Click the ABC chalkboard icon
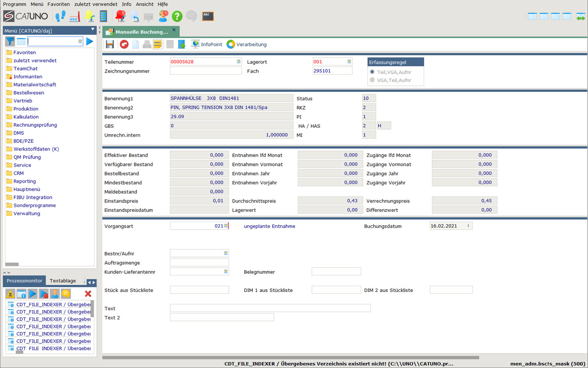This screenshot has height=368, width=588. tap(208, 16)
